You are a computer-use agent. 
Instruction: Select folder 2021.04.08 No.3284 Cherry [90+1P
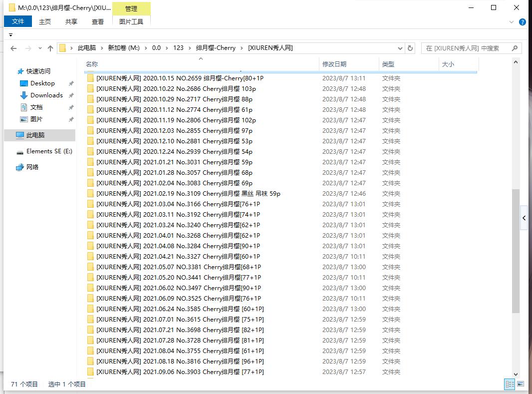[178, 246]
